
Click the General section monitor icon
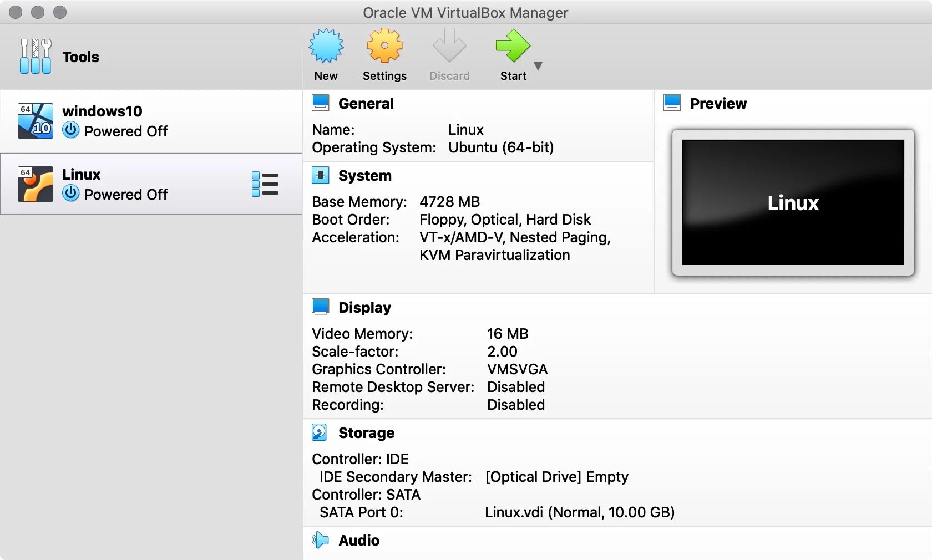tap(321, 103)
